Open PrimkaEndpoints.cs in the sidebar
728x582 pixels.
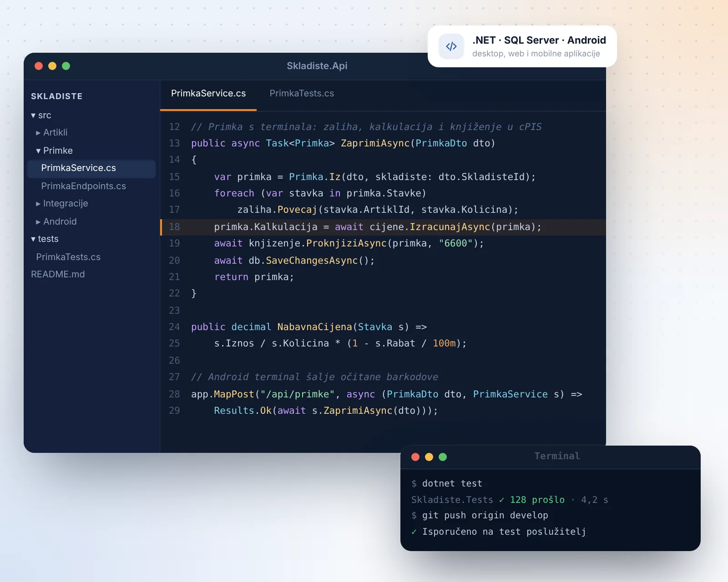tap(83, 186)
